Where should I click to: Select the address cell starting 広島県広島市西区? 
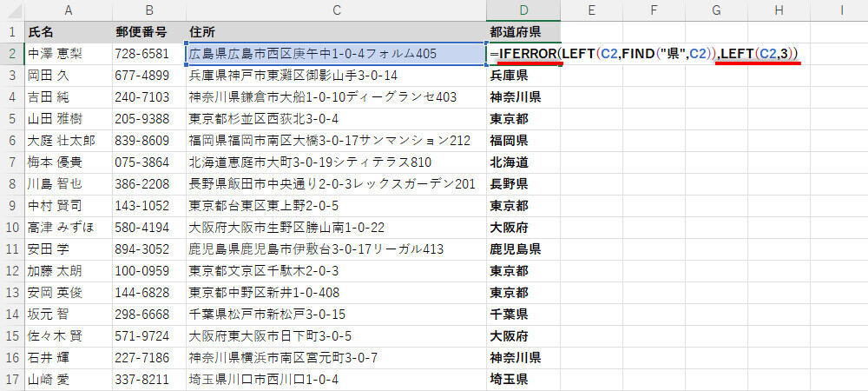coord(337,54)
